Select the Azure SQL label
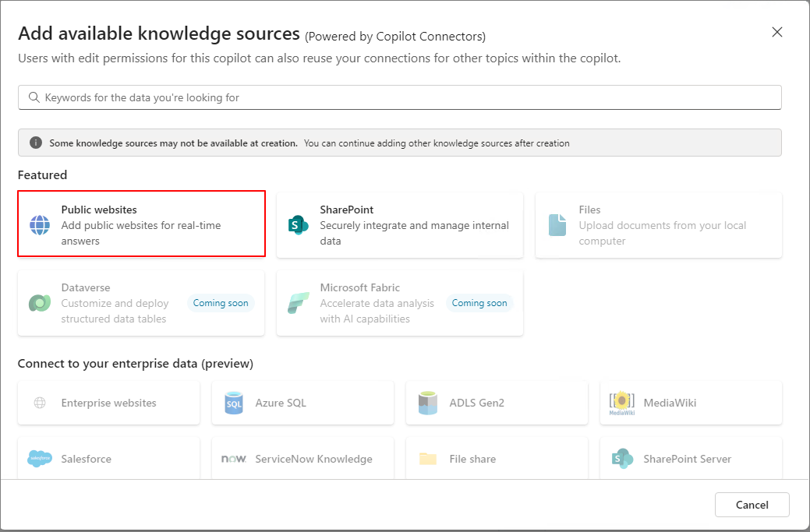The width and height of the screenshot is (810, 532). 281,403
